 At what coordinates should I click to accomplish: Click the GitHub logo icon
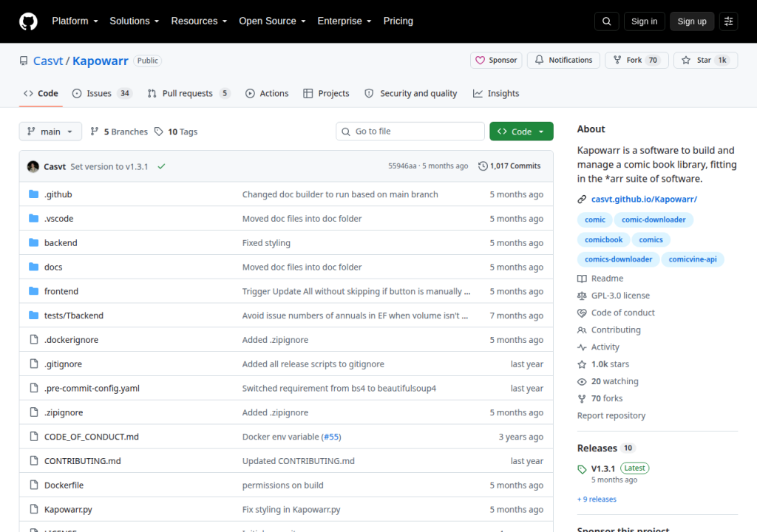click(x=28, y=21)
